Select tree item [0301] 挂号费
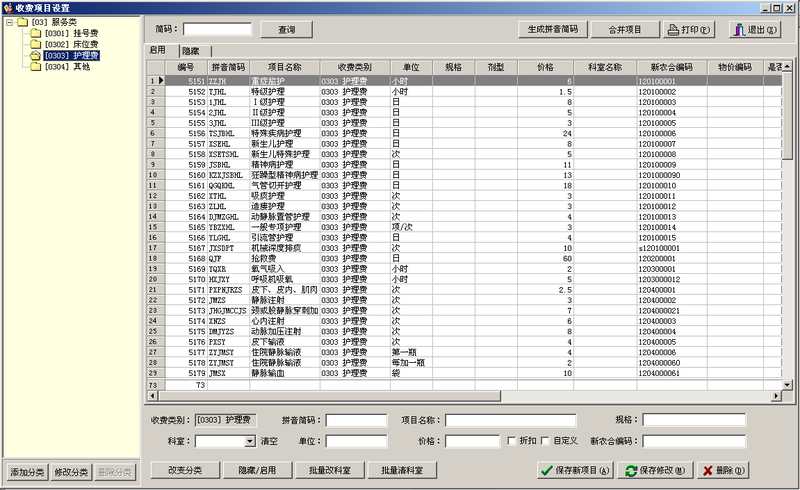This screenshot has height=490, width=800. (x=71, y=33)
